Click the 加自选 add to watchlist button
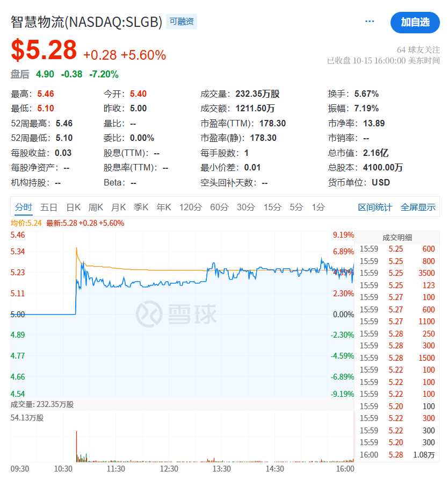This screenshot has width=448, height=478. click(415, 22)
